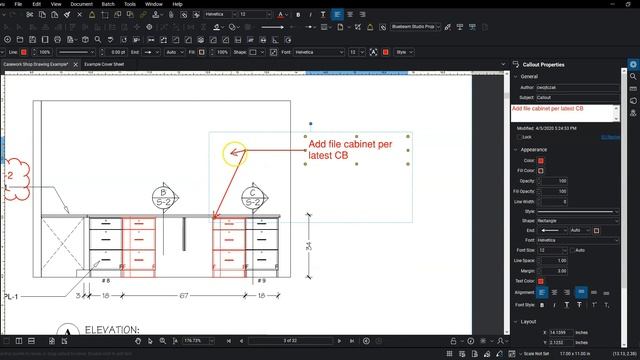Open the Font dropdown in the properties panel
Screen dimensions: 640x360
(x=578, y=240)
